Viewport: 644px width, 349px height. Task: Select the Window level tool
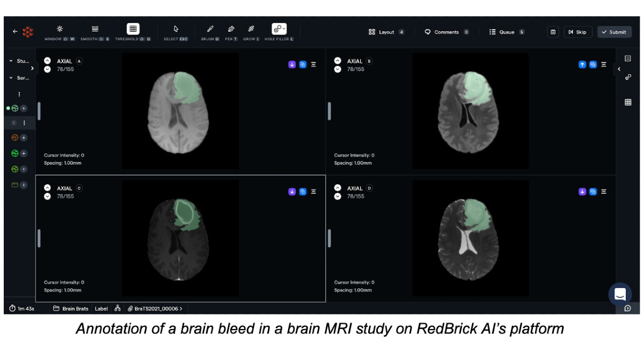pos(60,32)
